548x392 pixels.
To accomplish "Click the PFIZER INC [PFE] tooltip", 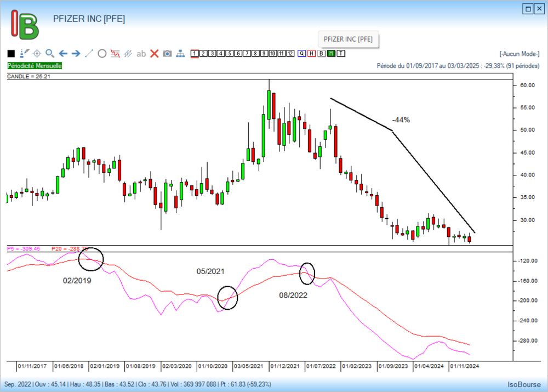I will click(x=349, y=39).
